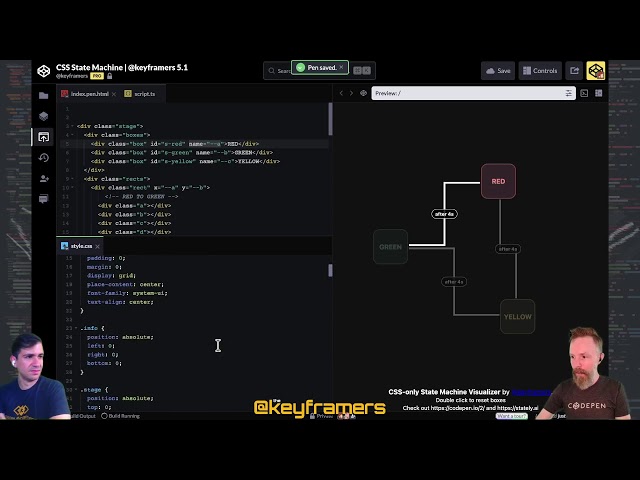Screen dimensions: 640x480
Task: Click the RED state box in preview
Action: tap(498, 181)
